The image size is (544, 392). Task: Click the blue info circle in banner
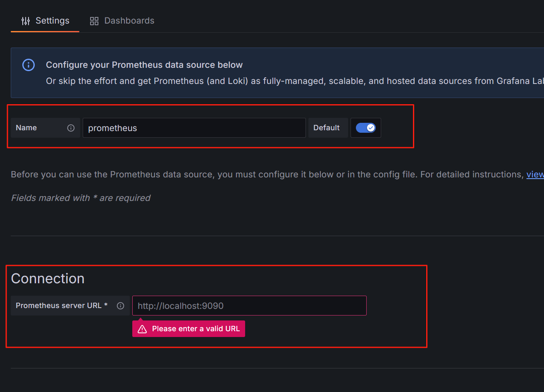pyautogui.click(x=28, y=65)
